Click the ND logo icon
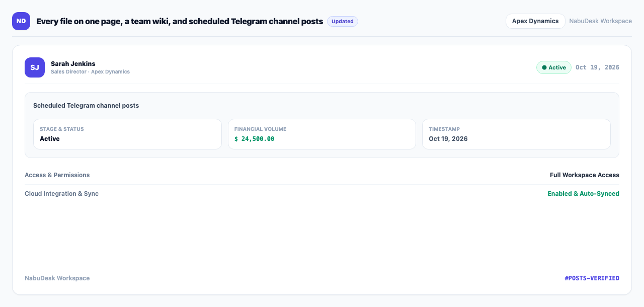This screenshot has width=644, height=307. pos(21,21)
